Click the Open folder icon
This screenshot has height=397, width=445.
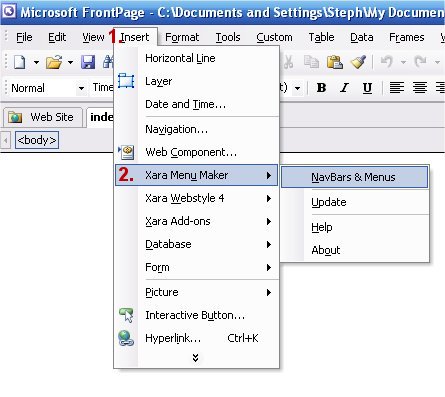(x=54, y=62)
